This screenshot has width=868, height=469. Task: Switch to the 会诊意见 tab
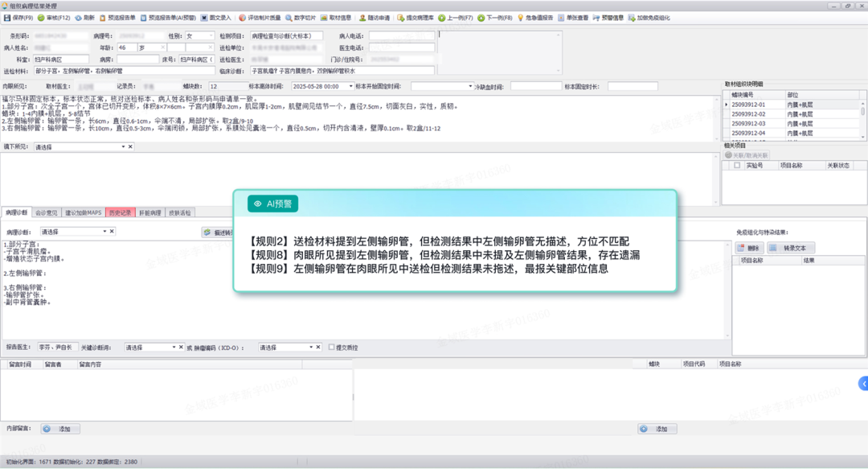click(47, 212)
